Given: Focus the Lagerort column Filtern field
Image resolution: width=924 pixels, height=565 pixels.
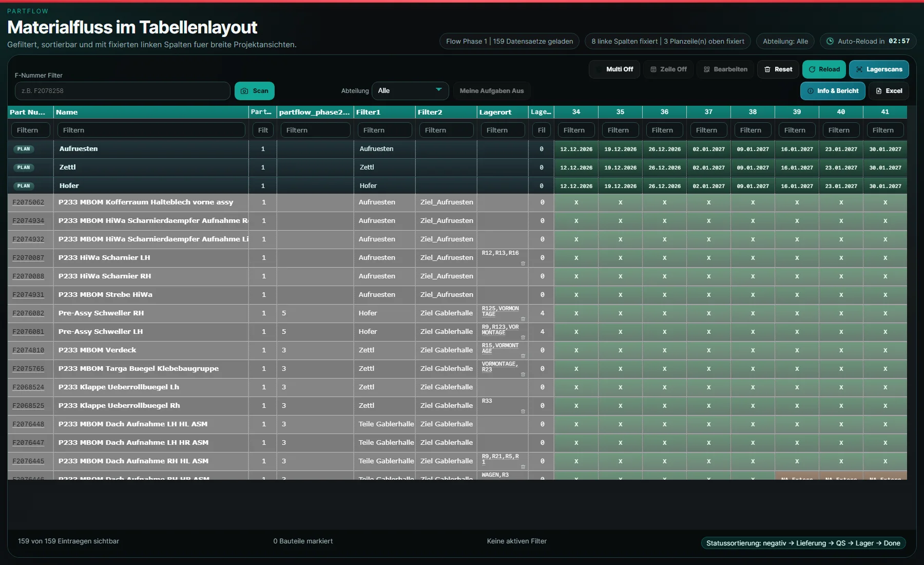Looking at the screenshot, I should coord(503,130).
